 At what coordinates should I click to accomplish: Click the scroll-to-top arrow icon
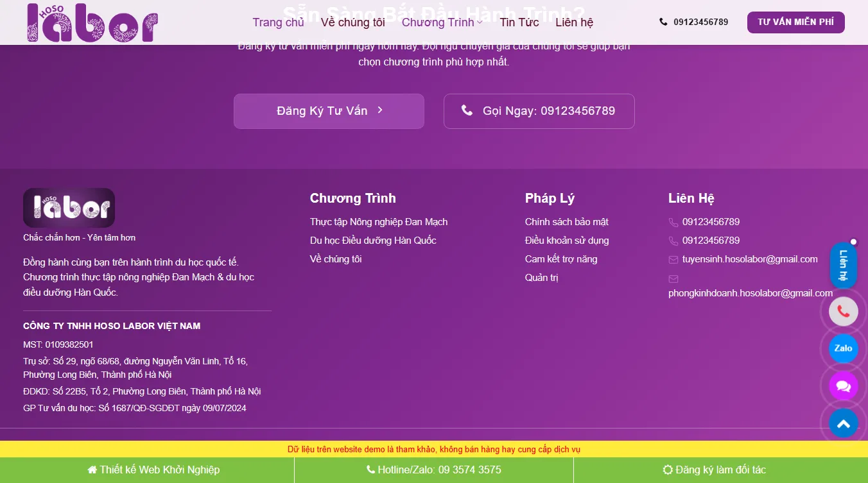(x=844, y=423)
